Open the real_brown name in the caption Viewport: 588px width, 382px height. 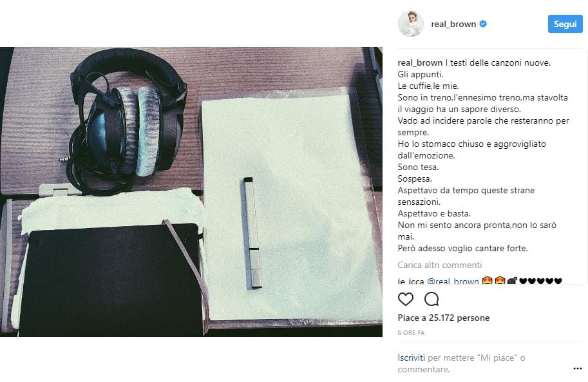coord(420,62)
